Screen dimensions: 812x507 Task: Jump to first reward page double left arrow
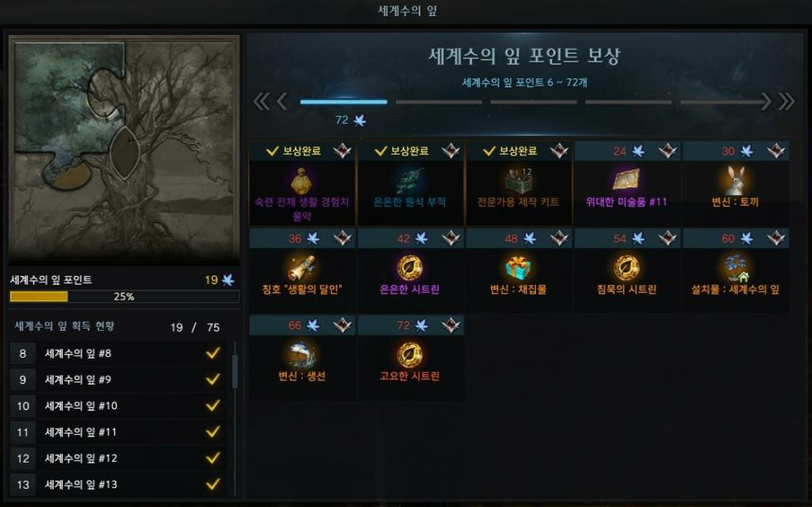[262, 102]
